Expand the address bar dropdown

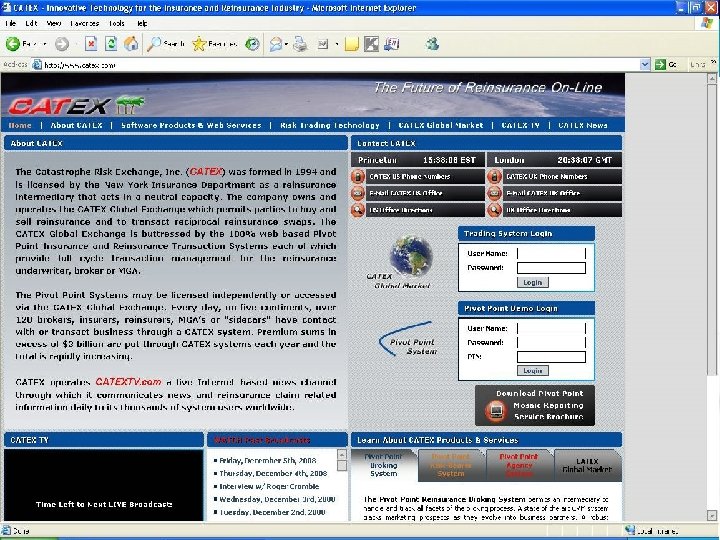pos(645,65)
